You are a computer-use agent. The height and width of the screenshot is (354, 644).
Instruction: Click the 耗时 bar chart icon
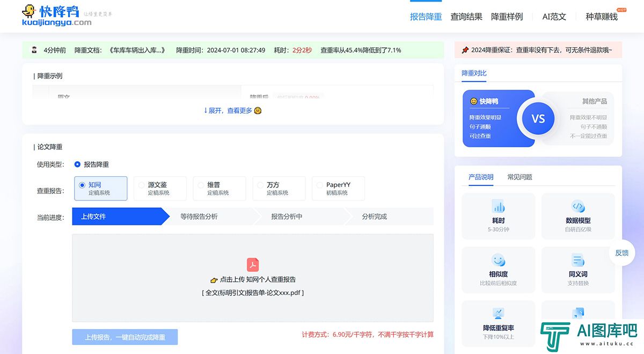tap(499, 206)
